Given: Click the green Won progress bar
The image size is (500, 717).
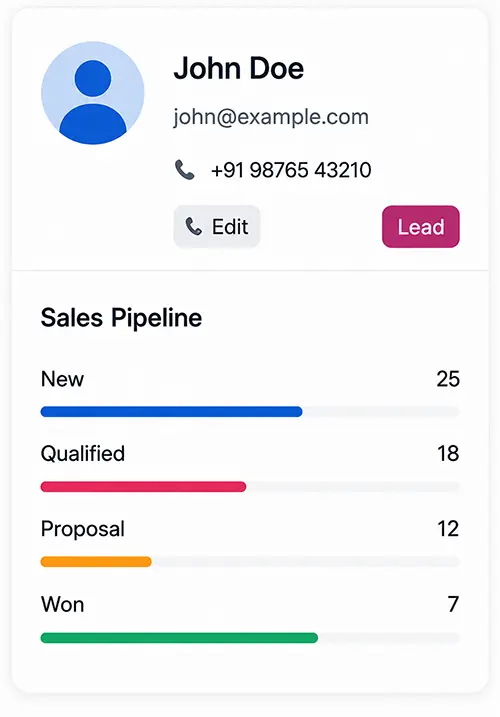Looking at the screenshot, I should coord(179,637).
